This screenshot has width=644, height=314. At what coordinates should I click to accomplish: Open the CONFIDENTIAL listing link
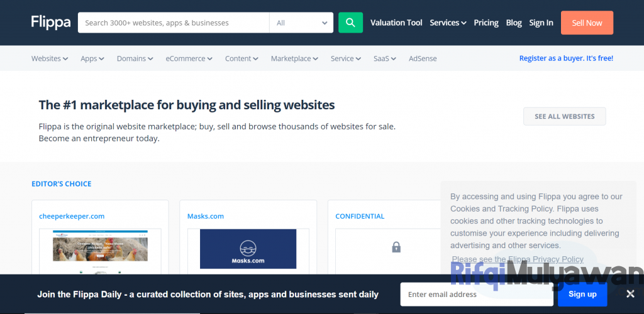pyautogui.click(x=360, y=216)
